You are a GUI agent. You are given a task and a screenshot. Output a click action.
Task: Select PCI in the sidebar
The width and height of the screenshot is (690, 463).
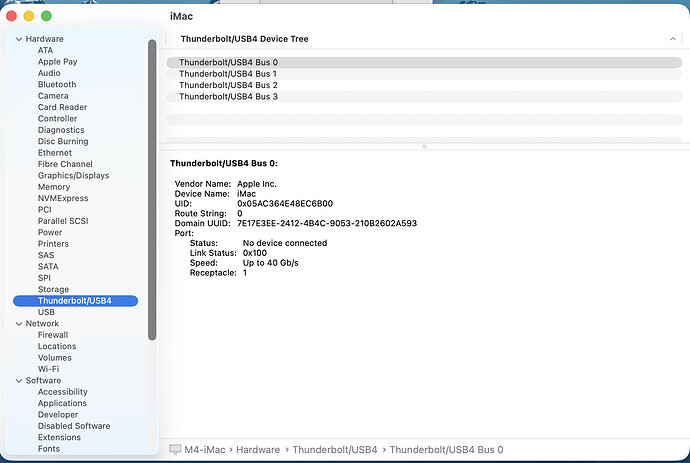coord(44,210)
